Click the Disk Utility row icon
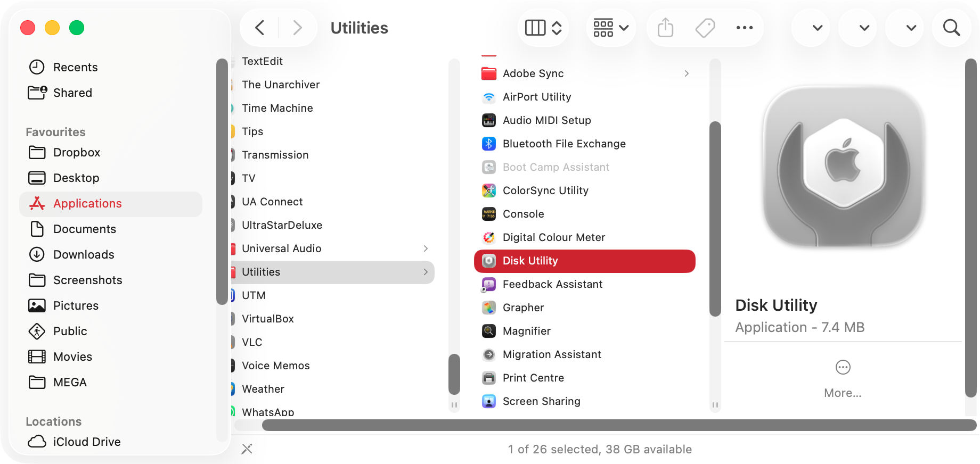The width and height of the screenshot is (980, 464). point(489,261)
